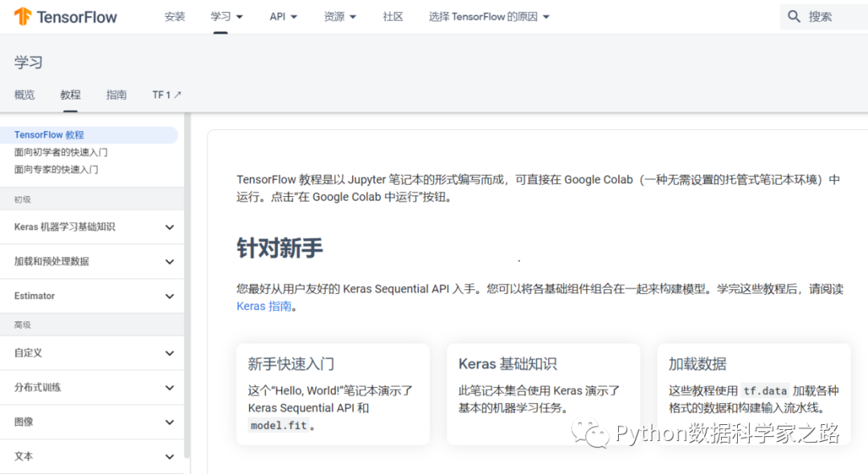Switch to the 指南 tab

coord(117,95)
